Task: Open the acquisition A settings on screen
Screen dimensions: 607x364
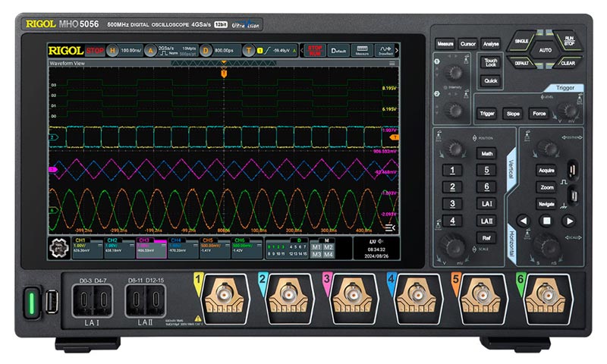Action: (150, 50)
